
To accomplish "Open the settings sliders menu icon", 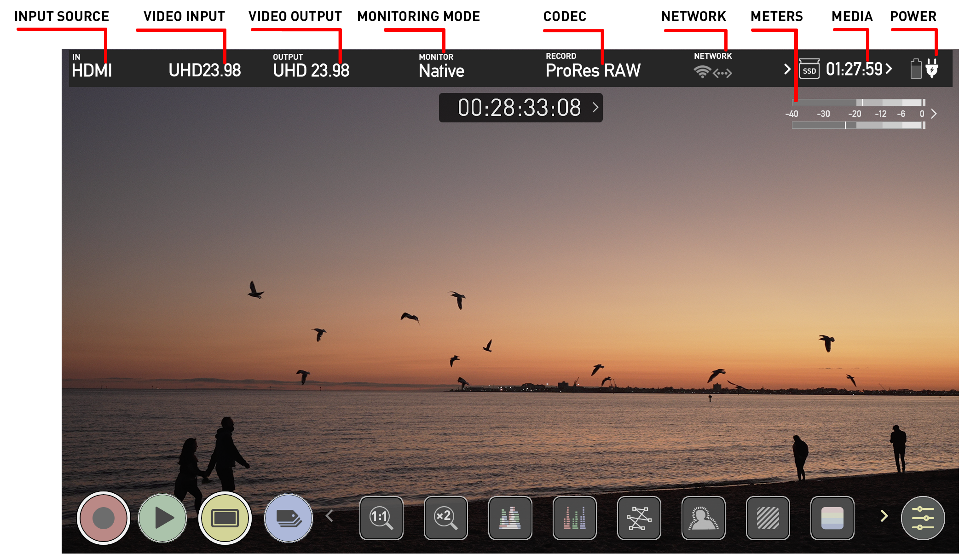I will pos(922,518).
